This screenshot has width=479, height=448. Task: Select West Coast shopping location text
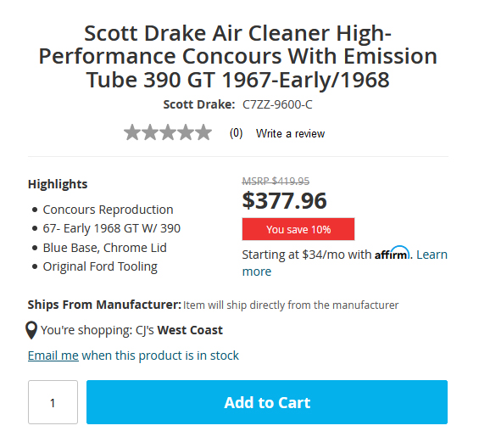190,330
